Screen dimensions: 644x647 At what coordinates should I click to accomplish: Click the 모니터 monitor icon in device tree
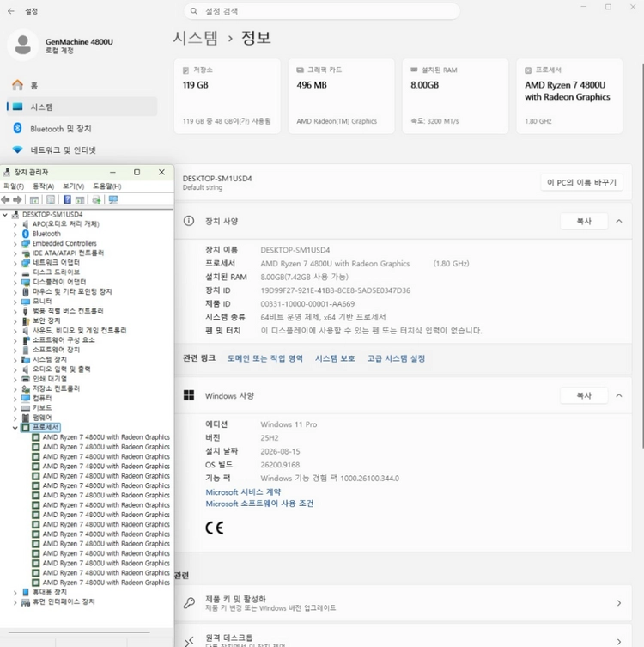[26, 302]
